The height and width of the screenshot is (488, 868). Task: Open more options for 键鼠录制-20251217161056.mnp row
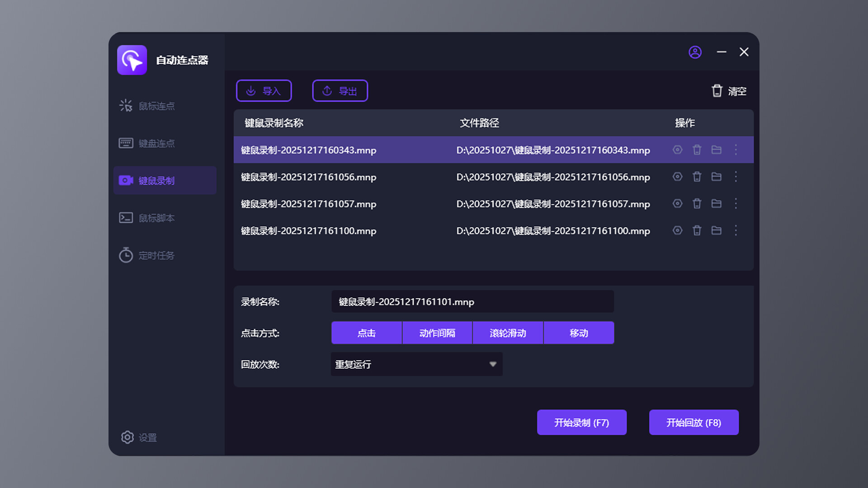(736, 177)
